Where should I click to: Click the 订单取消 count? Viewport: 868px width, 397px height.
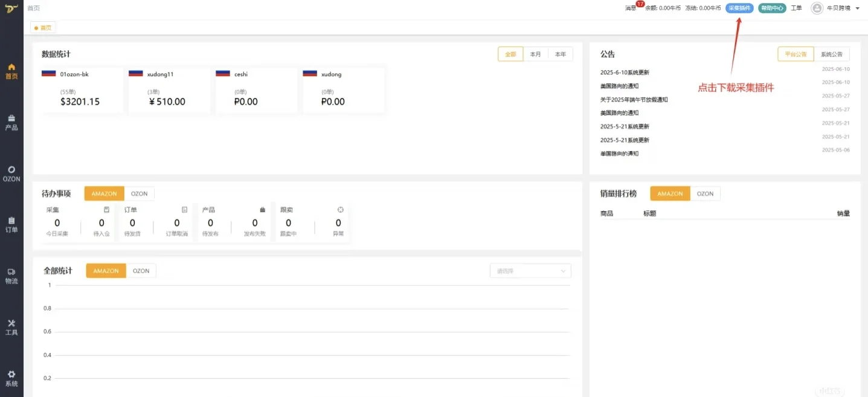pyautogui.click(x=177, y=223)
